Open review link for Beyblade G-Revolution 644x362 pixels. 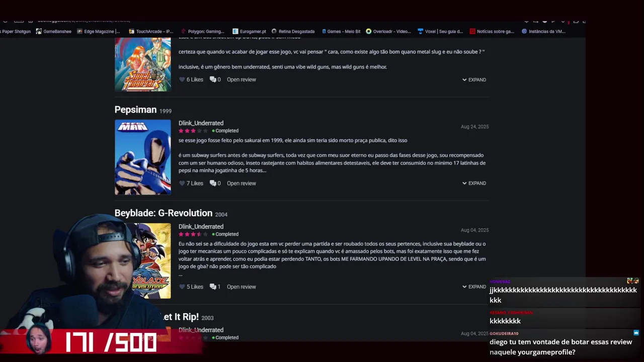tap(241, 287)
